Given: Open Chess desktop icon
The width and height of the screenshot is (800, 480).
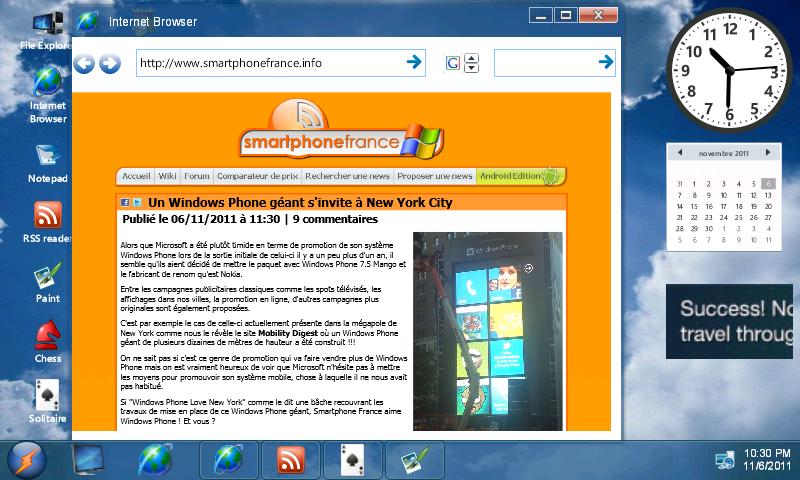Looking at the screenshot, I should (47, 342).
